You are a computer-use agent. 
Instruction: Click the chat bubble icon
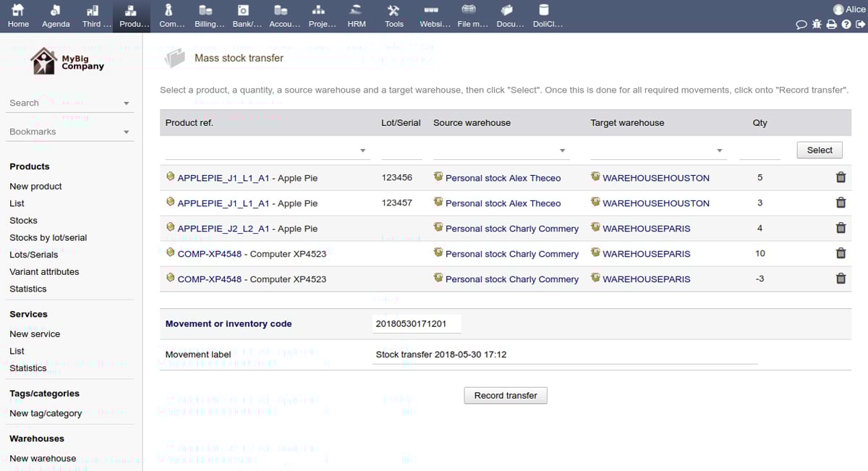click(x=801, y=24)
